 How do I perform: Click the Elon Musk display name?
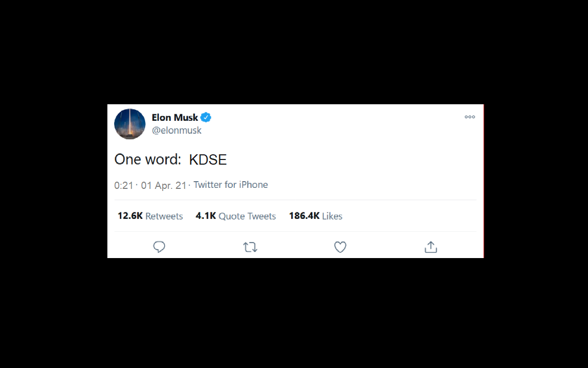coord(174,118)
